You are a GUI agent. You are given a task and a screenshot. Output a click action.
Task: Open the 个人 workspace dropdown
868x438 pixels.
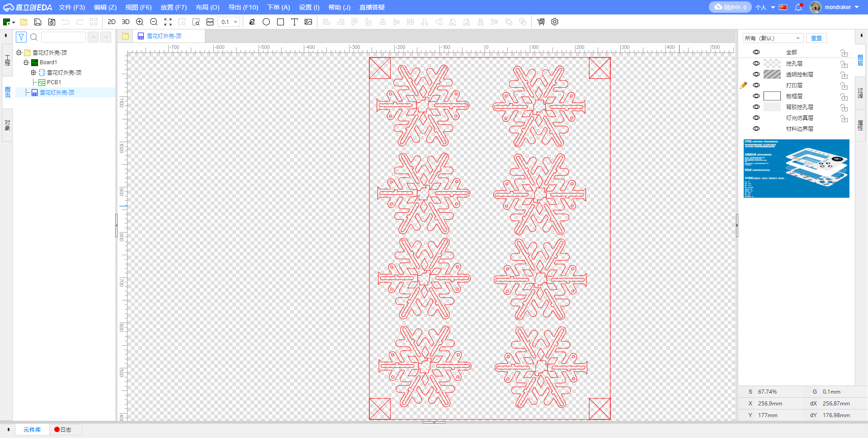[x=765, y=7]
